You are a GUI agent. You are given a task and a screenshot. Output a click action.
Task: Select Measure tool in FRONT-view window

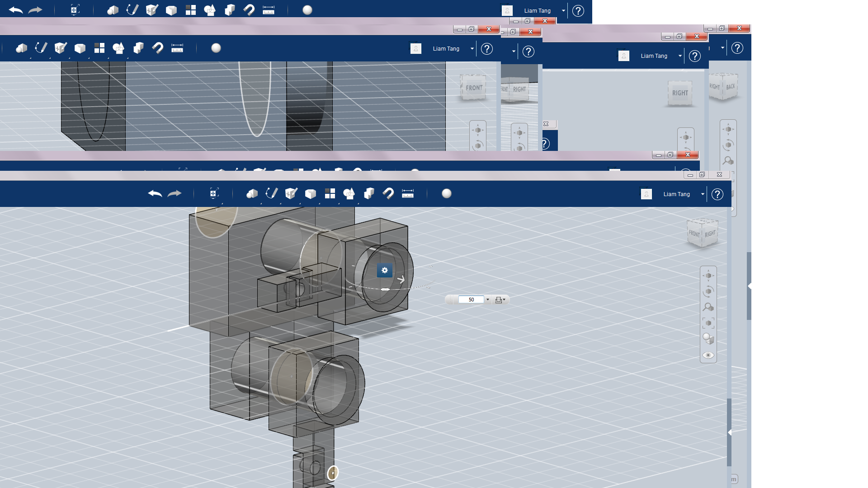point(177,48)
